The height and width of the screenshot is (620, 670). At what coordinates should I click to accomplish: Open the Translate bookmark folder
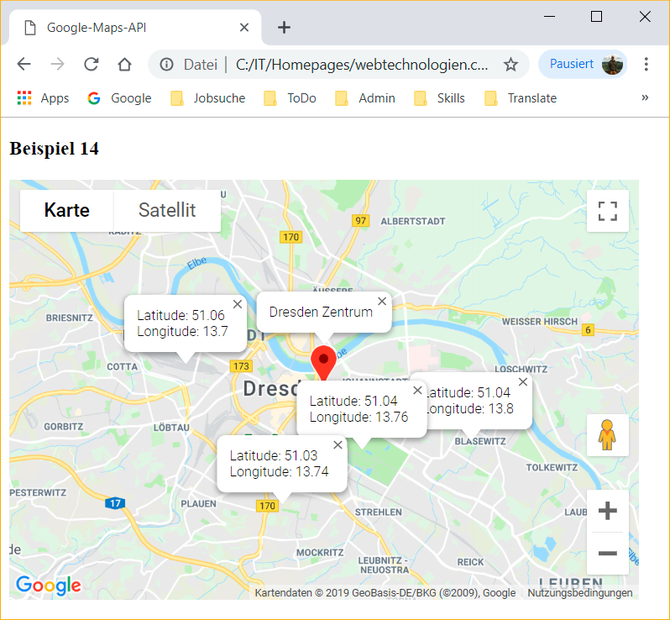[x=521, y=98]
